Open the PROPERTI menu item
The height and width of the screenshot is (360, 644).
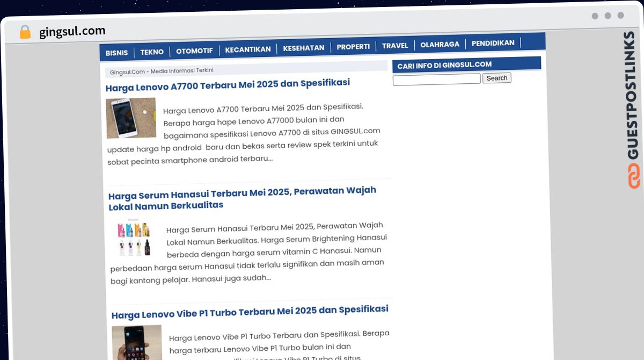click(353, 47)
